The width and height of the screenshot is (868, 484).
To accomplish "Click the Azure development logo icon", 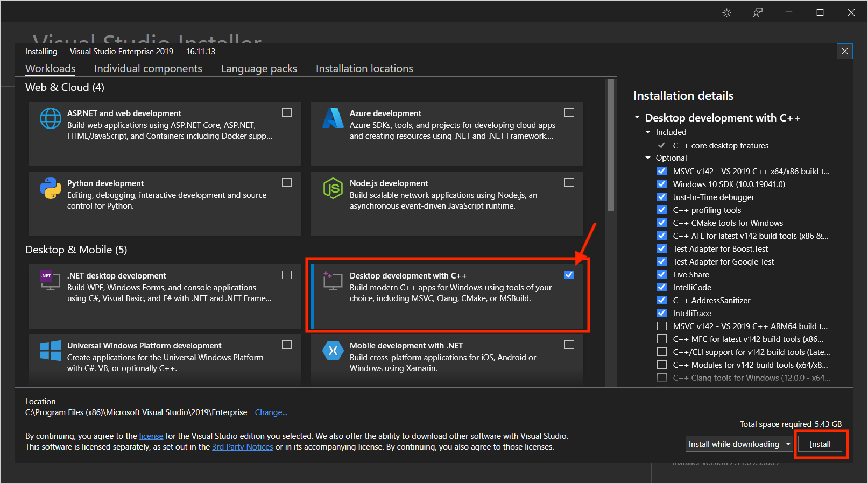I will tap(333, 118).
